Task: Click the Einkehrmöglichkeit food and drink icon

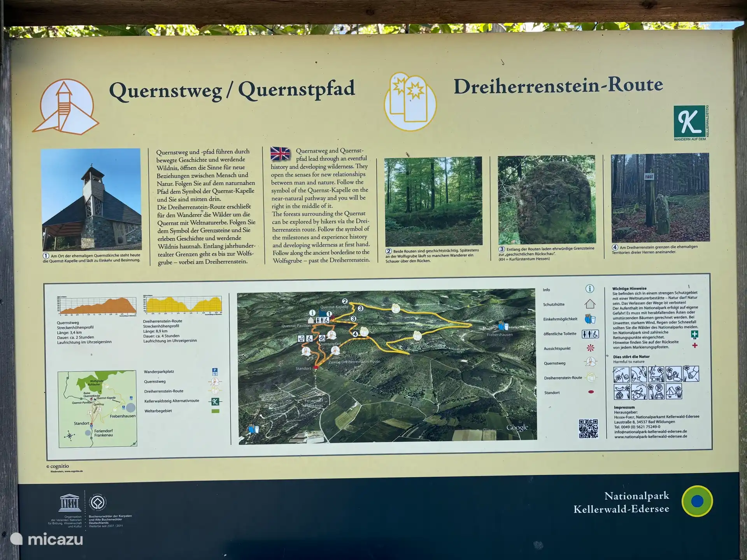Action: click(590, 319)
